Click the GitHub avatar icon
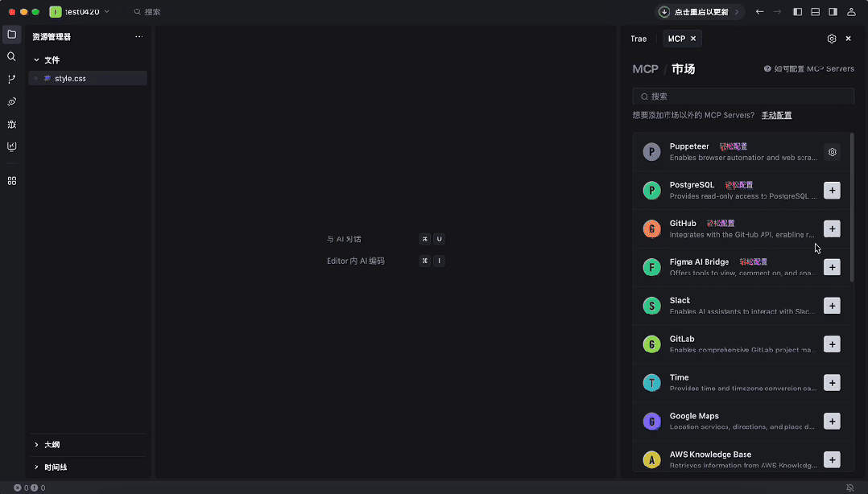This screenshot has height=494, width=868. coord(651,228)
